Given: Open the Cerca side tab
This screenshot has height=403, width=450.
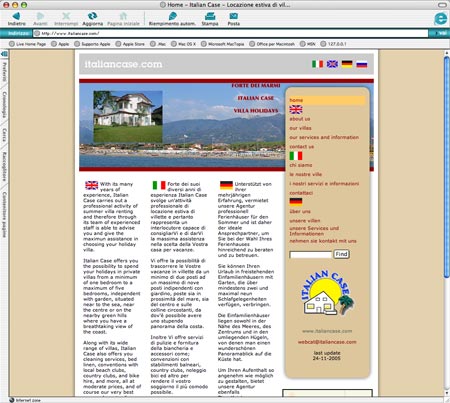Looking at the screenshot, I should click(4, 135).
